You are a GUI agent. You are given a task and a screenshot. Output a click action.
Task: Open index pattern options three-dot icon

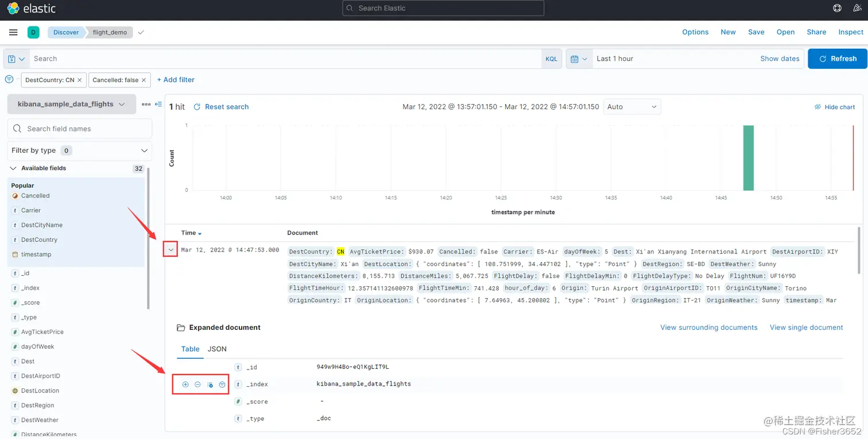pyautogui.click(x=146, y=104)
